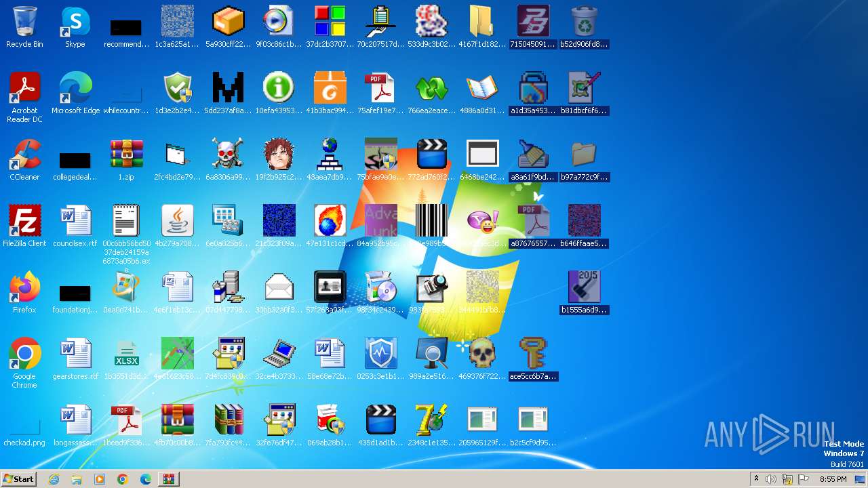The image size is (868, 488).
Task: Select the barcode icon file
Action: (431, 226)
